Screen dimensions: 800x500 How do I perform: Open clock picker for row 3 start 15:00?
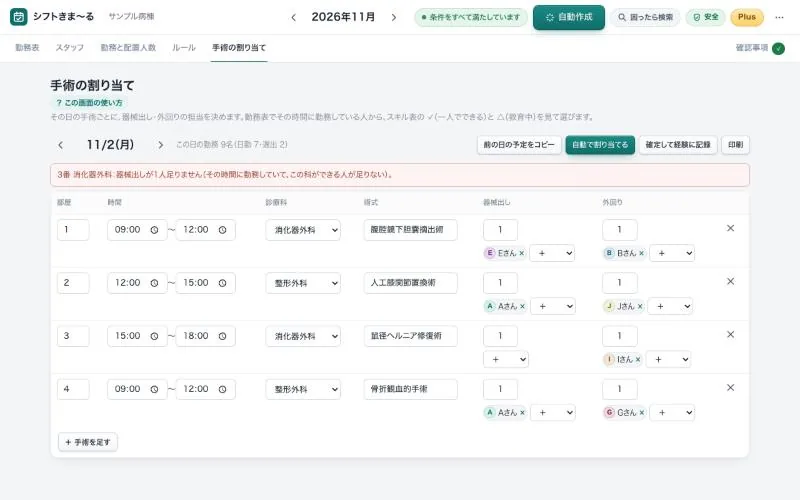pyautogui.click(x=154, y=336)
